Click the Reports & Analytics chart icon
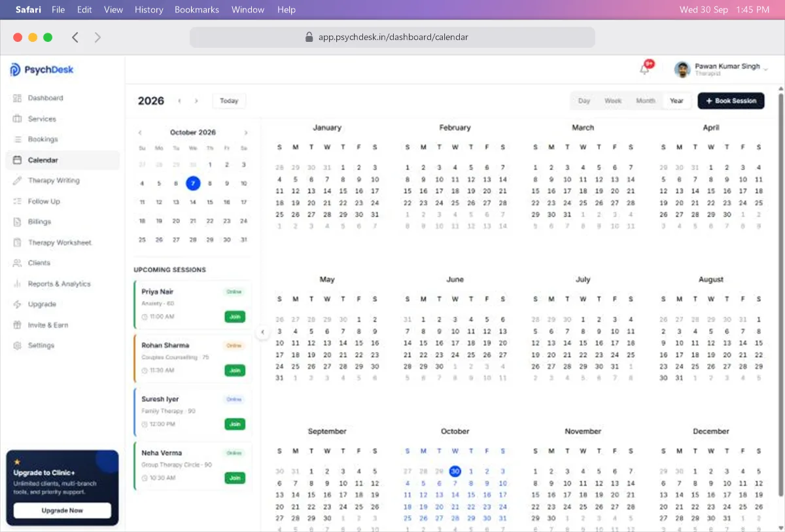Image resolution: width=785 pixels, height=532 pixels. tap(17, 284)
